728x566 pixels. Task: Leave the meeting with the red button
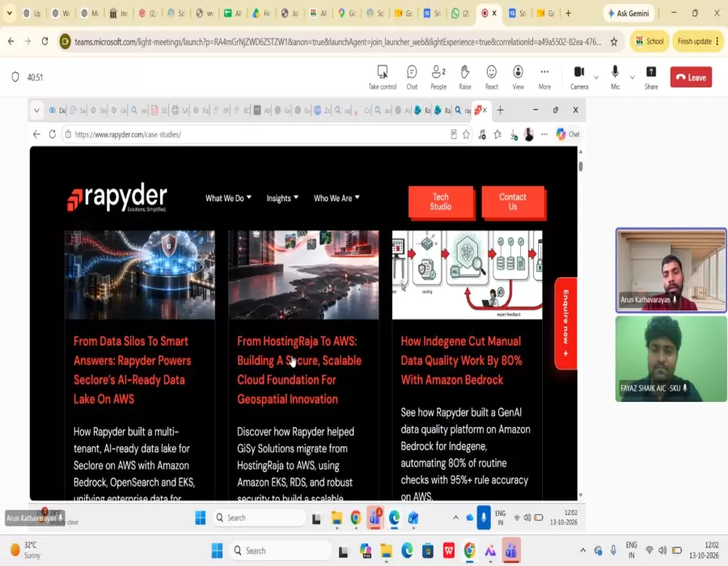[691, 77]
